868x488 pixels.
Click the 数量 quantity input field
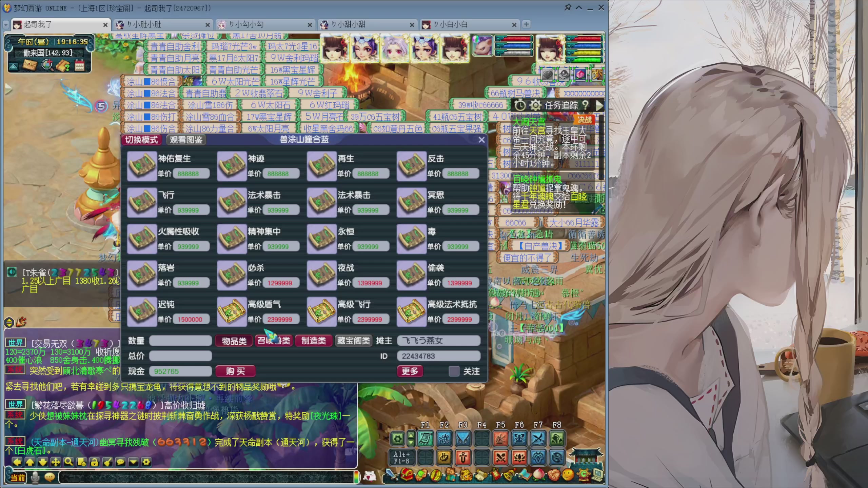point(180,341)
